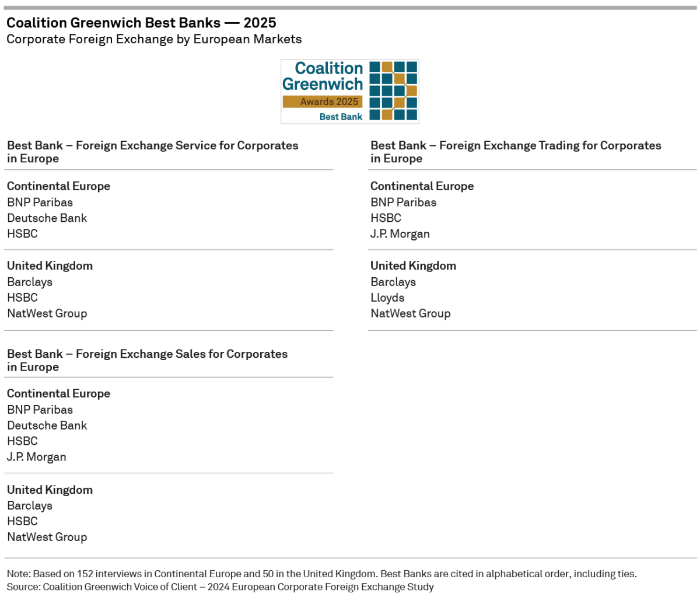Viewport: 700px width, 607px height.
Task: Select "Deutsche Bank" in the Sales section
Action: (x=47, y=425)
